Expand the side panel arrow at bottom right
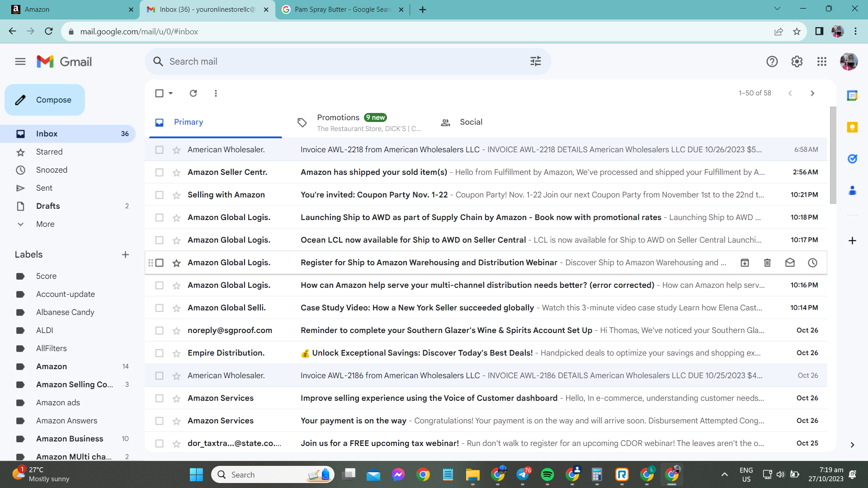 pyautogui.click(x=852, y=445)
